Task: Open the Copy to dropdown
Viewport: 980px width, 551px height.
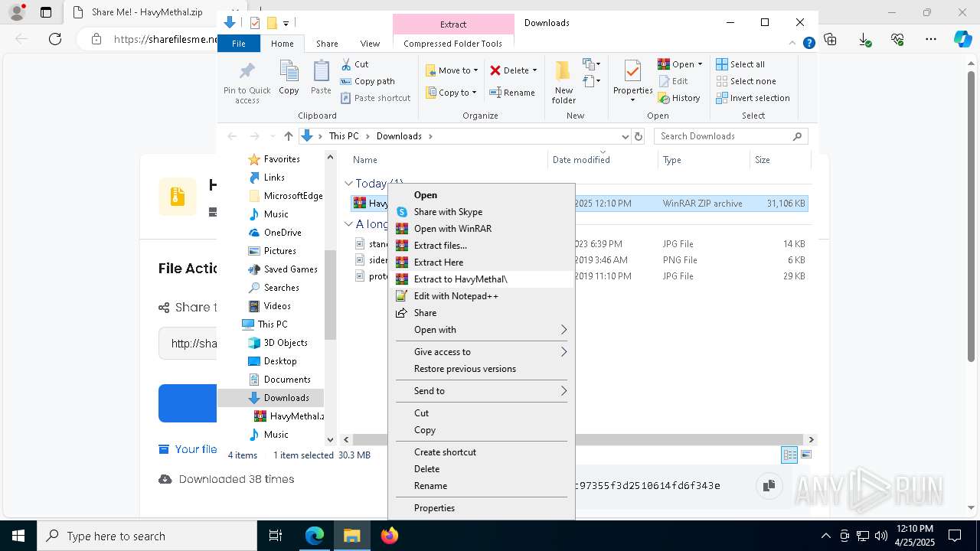Action: 452,93
